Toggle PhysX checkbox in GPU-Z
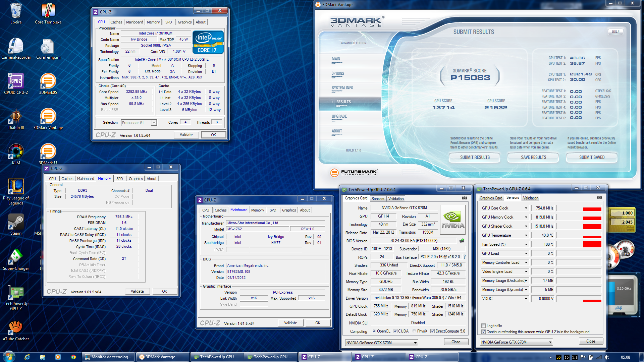Image resolution: width=644 pixels, height=362 pixels. tap(414, 331)
